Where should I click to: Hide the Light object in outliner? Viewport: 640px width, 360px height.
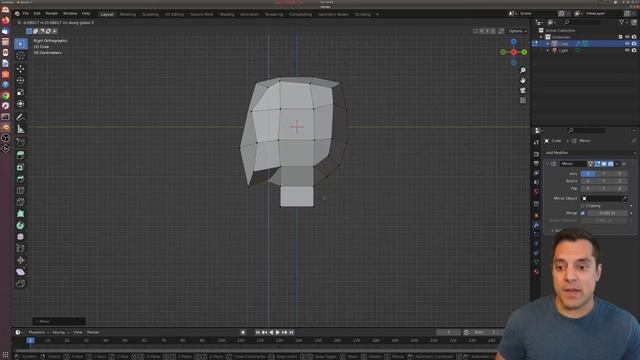click(x=627, y=51)
